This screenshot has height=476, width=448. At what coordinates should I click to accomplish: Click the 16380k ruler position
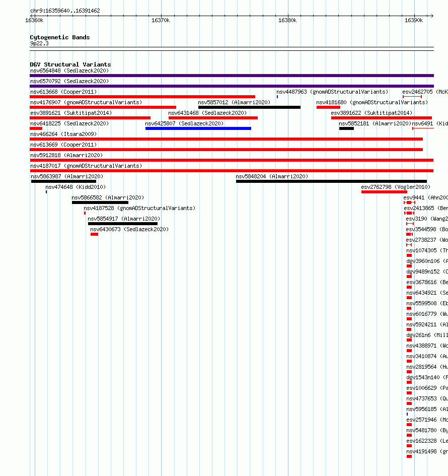click(x=287, y=20)
